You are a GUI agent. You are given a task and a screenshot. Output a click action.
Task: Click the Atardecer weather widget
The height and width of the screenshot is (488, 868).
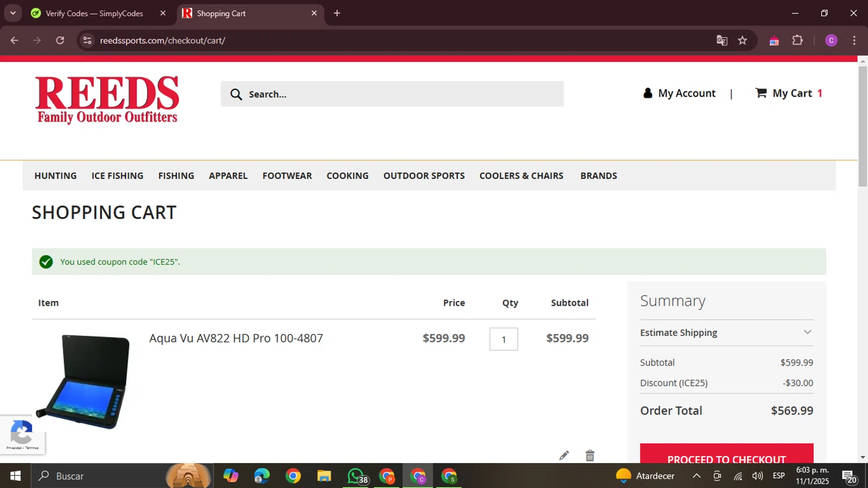[x=645, y=476]
